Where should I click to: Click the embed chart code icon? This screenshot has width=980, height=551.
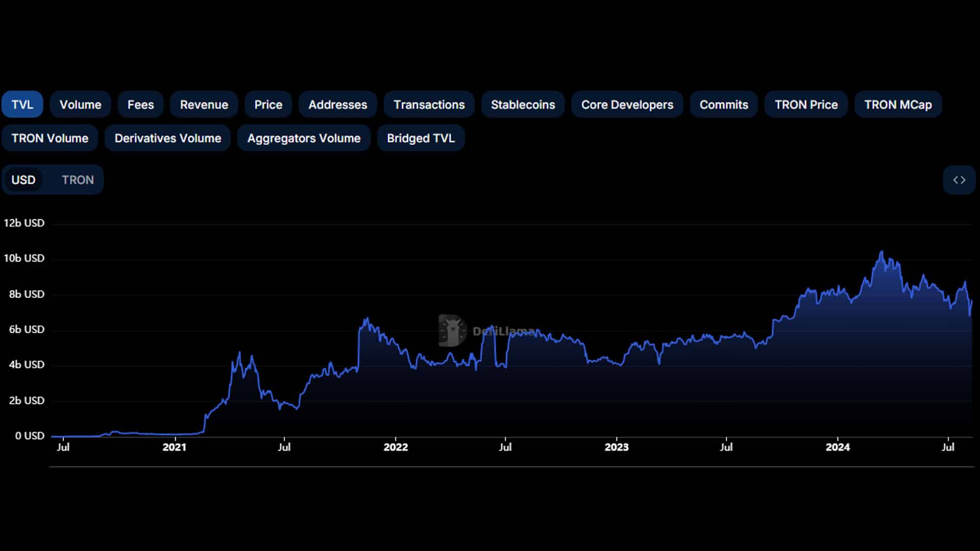coord(959,180)
